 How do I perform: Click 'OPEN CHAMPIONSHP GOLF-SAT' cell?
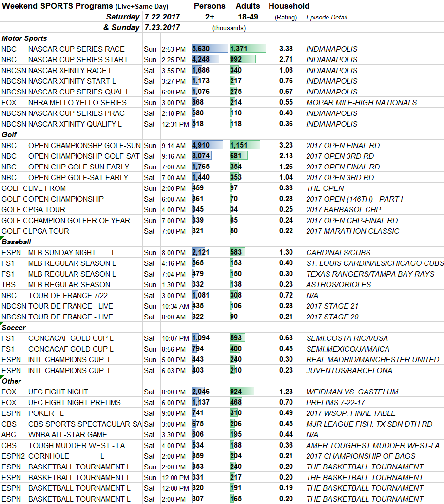[84, 156]
